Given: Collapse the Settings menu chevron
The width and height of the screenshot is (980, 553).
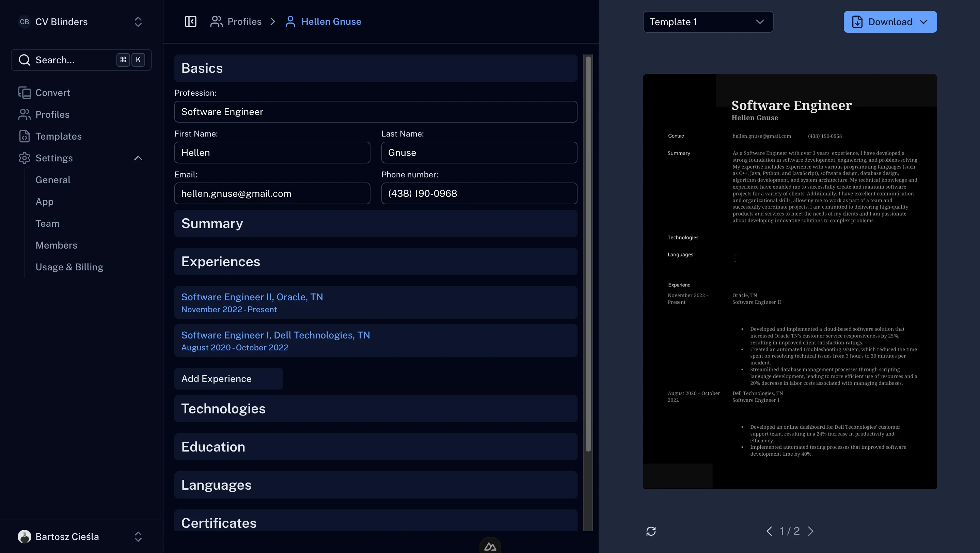Looking at the screenshot, I should click(138, 158).
